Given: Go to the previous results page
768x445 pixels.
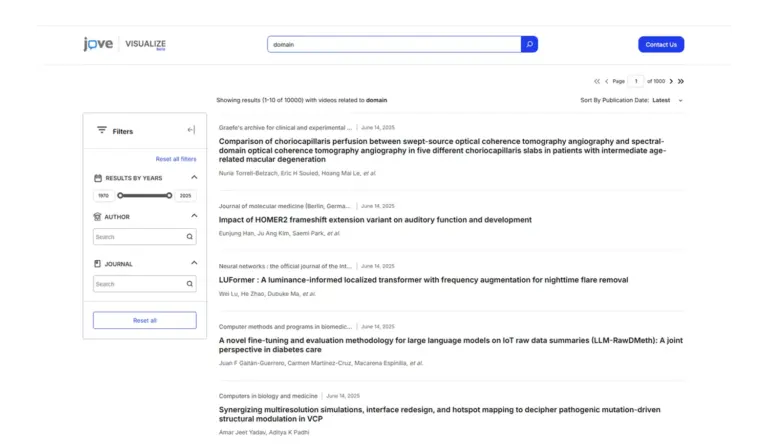Looking at the screenshot, I should [606, 81].
